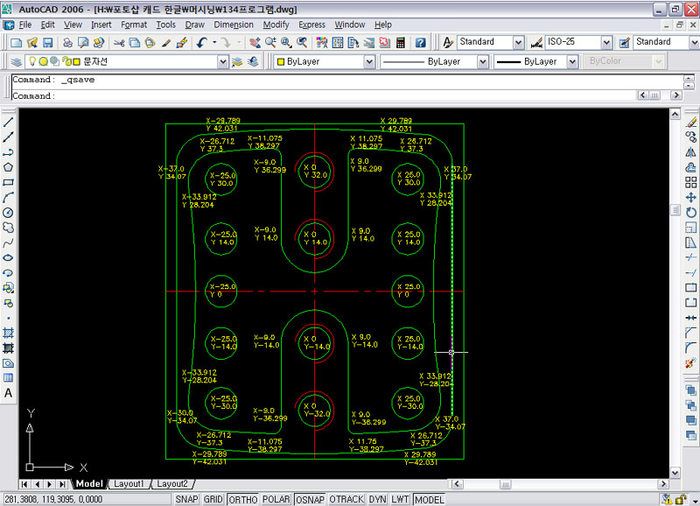Toggle POLAR tracking in status bar

point(275,499)
